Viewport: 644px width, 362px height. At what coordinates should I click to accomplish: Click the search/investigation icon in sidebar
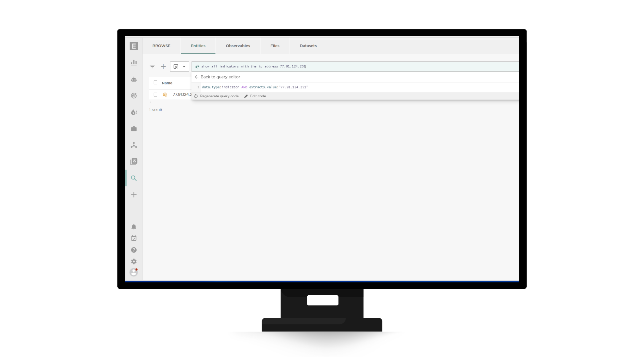[x=134, y=178]
